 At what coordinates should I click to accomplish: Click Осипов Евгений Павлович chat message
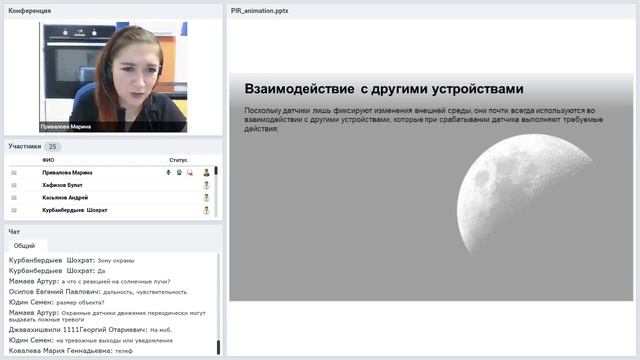(x=98, y=292)
